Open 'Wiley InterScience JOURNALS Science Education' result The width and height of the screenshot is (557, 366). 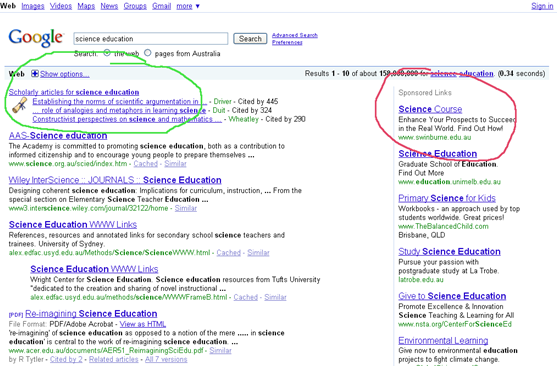115,180
